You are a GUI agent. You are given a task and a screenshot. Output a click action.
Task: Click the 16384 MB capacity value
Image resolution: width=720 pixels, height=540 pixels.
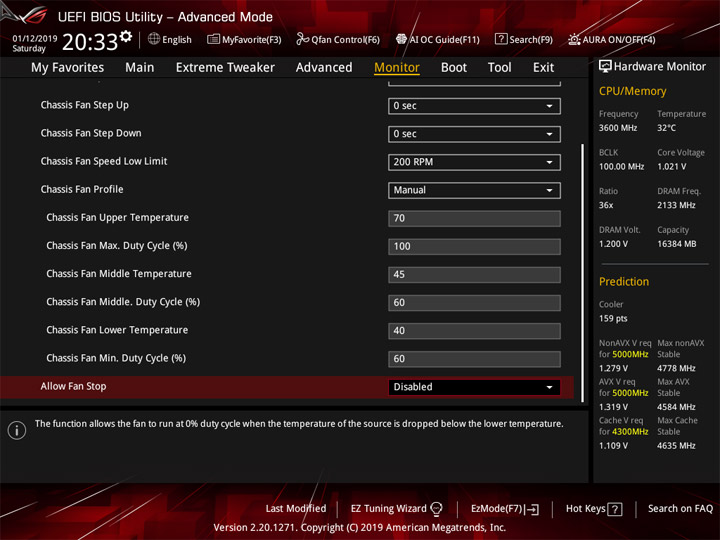(x=676, y=244)
